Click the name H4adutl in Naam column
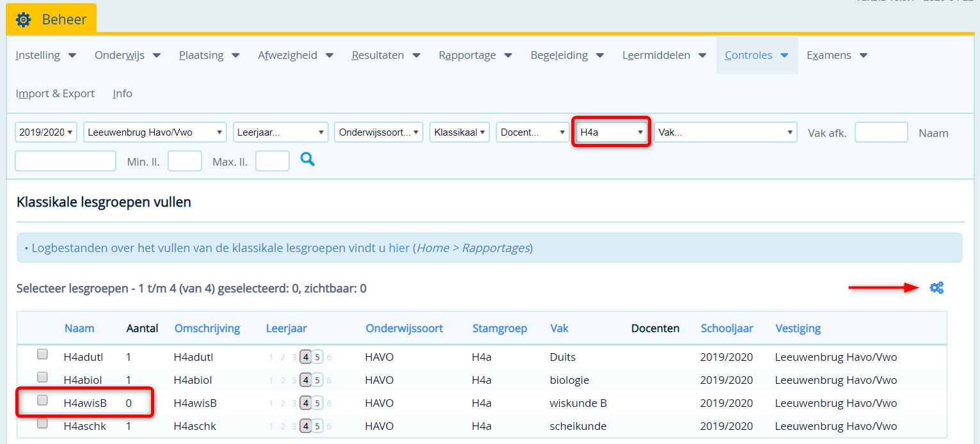This screenshot has width=980, height=444. tap(84, 357)
